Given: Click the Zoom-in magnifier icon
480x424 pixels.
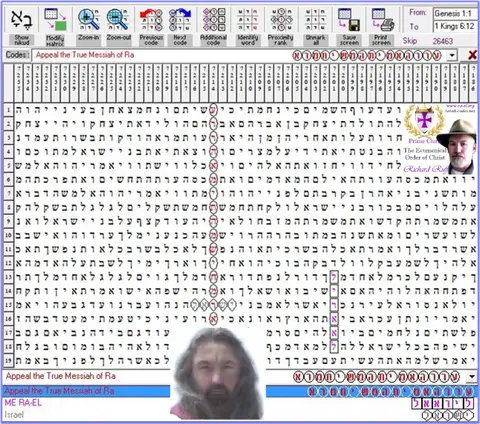Looking at the screenshot, I should tap(88, 19).
